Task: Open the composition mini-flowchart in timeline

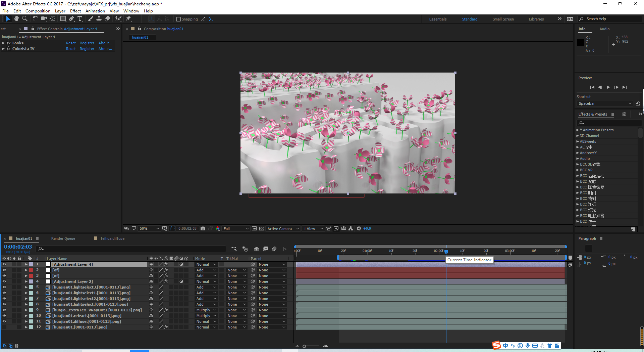Action: click(234, 249)
